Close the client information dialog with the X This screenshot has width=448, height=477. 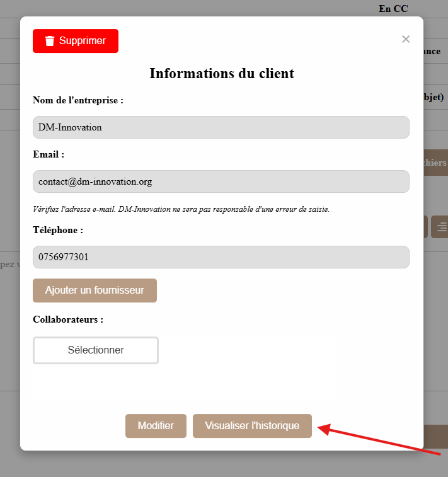point(406,39)
